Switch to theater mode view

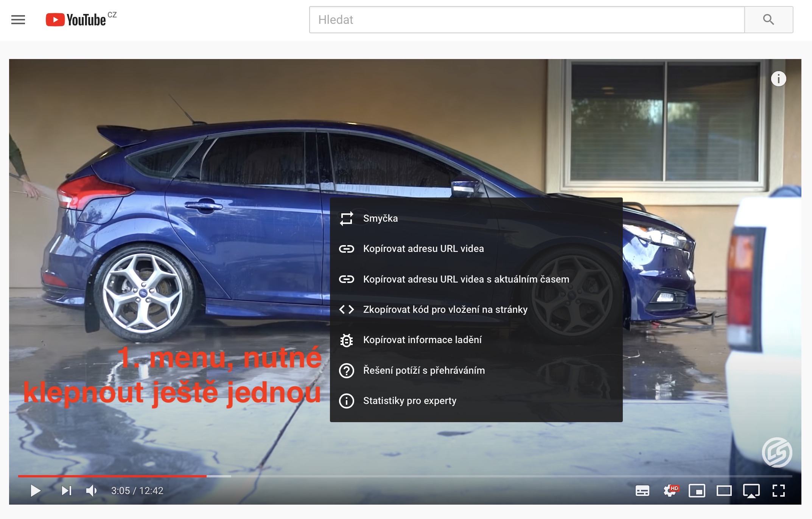(724, 491)
